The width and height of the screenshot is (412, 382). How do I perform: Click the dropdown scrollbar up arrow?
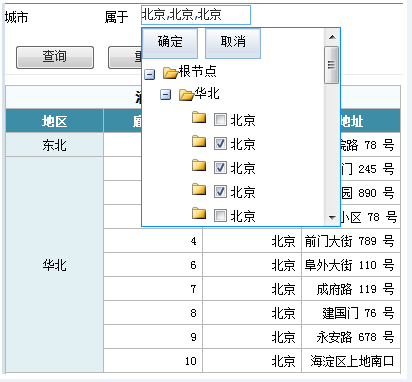[332, 37]
